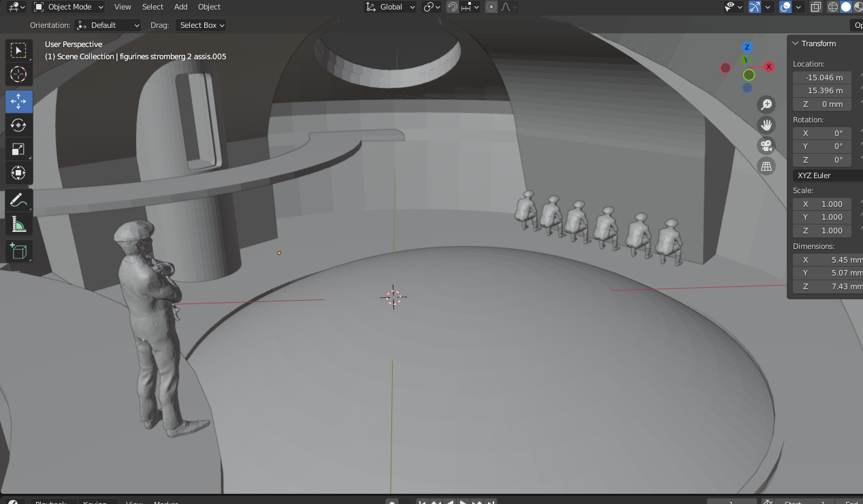Open the pivot point dropdown
Viewport: 863px width, 504px height.
pos(431,7)
